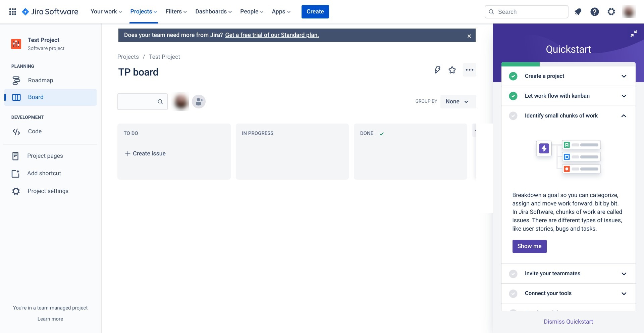Open the help question mark icon
The image size is (644, 333).
594,12
